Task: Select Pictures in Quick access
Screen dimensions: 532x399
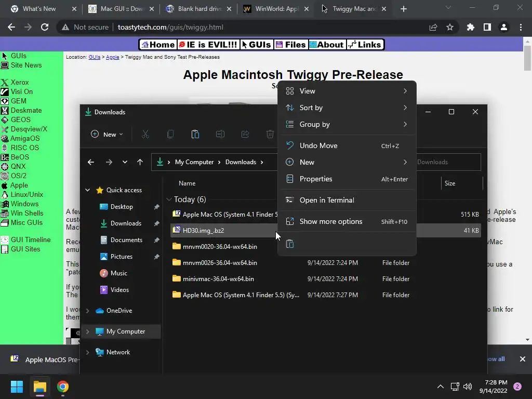Action: (121, 257)
